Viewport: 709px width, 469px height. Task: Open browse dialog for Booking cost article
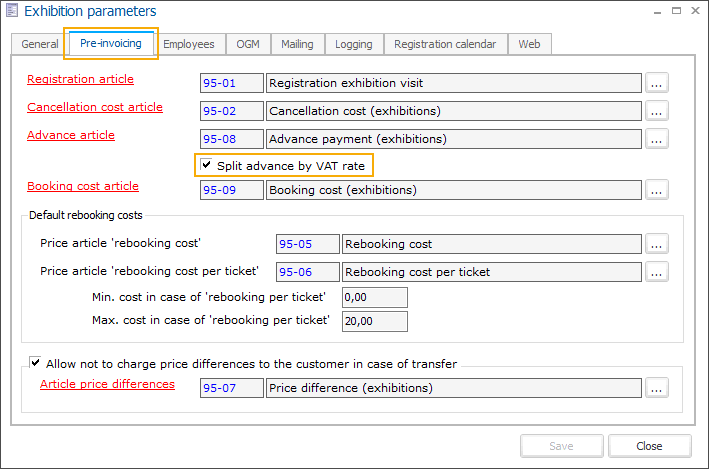(656, 189)
